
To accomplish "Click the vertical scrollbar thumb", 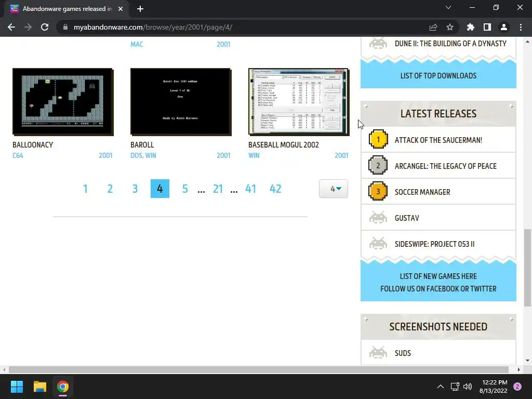I will (x=527, y=268).
